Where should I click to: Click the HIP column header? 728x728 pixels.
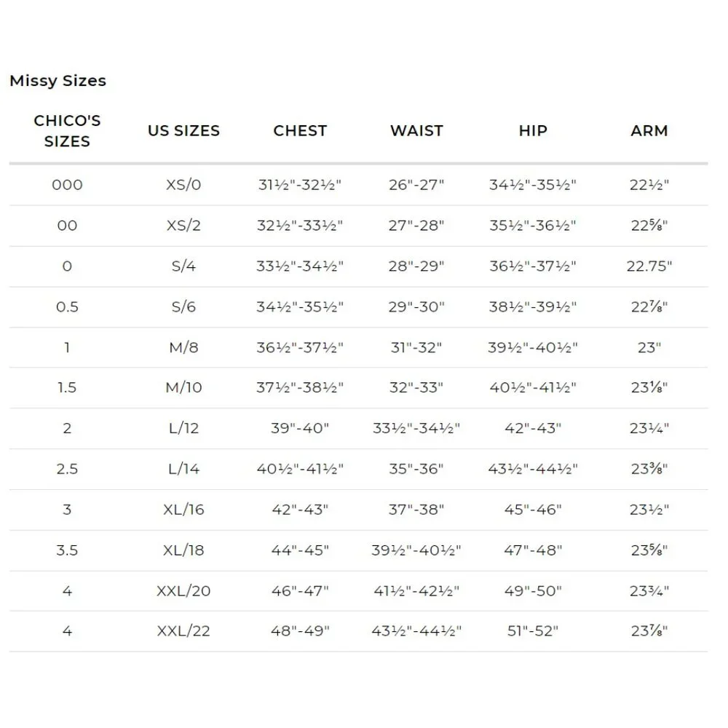[533, 131]
